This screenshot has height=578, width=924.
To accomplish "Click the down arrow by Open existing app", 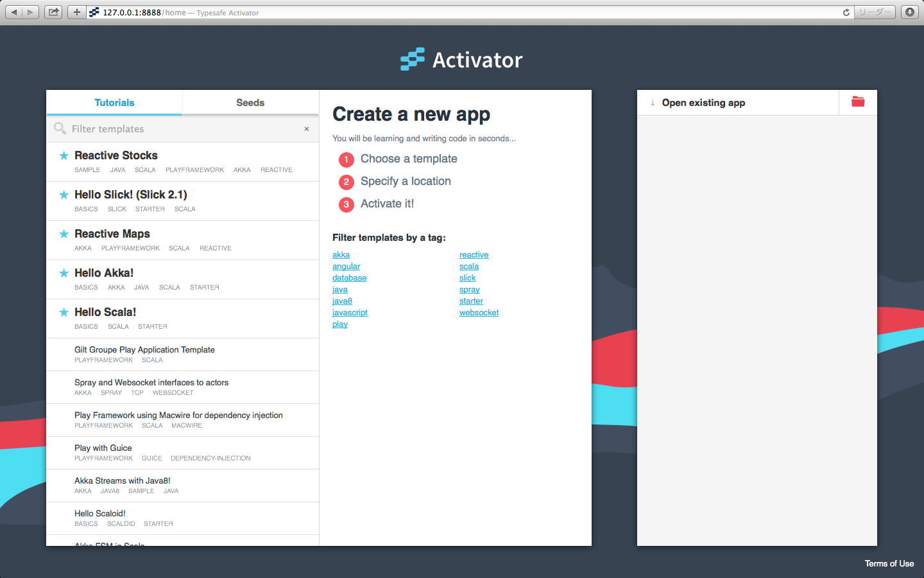I will pyautogui.click(x=653, y=103).
